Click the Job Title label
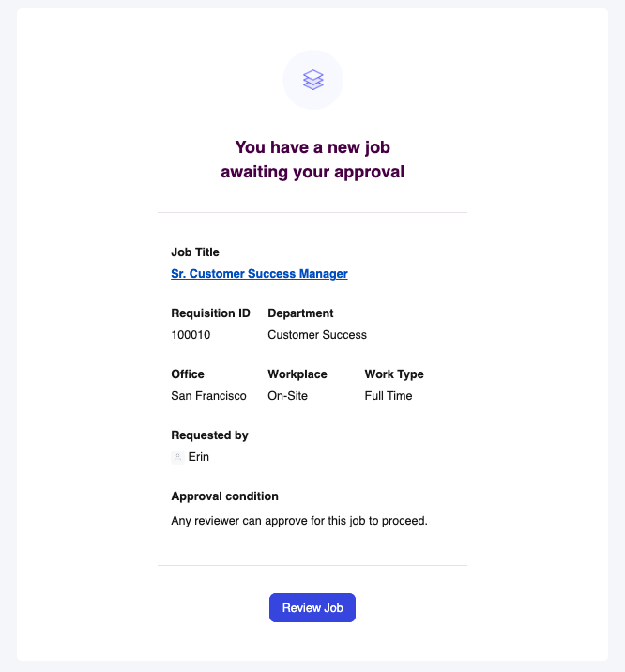The height and width of the screenshot is (672, 625). coord(195,252)
